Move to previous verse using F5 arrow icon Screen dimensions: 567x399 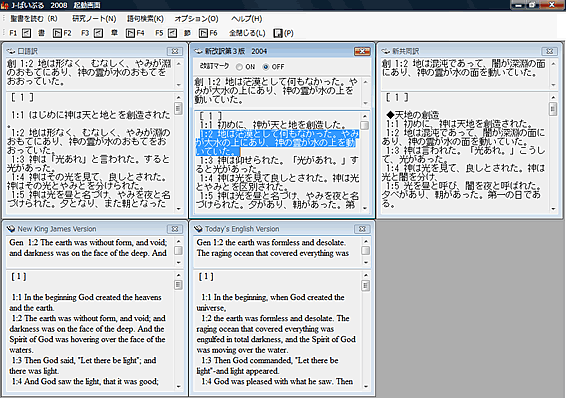pyautogui.click(x=172, y=33)
